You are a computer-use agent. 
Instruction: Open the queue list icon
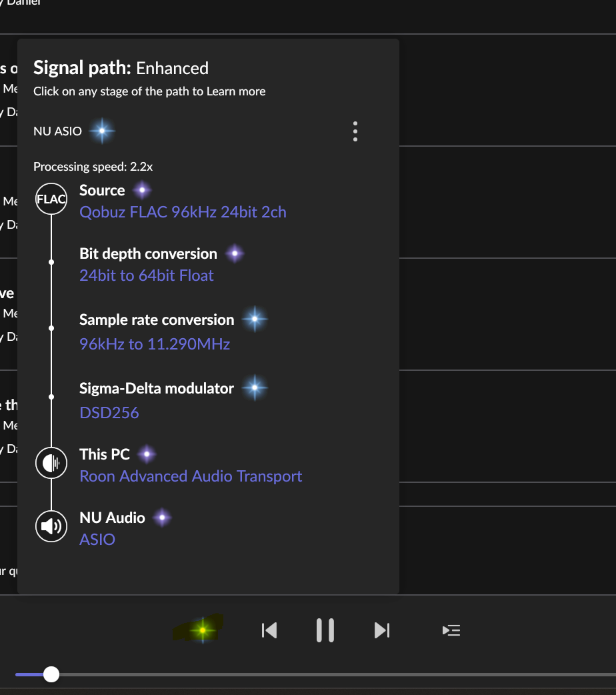[x=451, y=630]
